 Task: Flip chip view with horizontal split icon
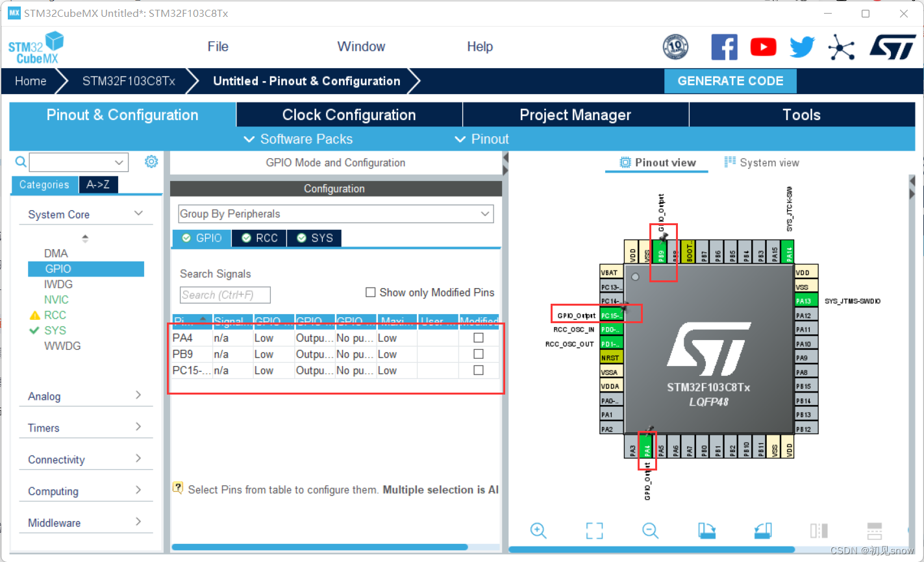pyautogui.click(x=875, y=530)
